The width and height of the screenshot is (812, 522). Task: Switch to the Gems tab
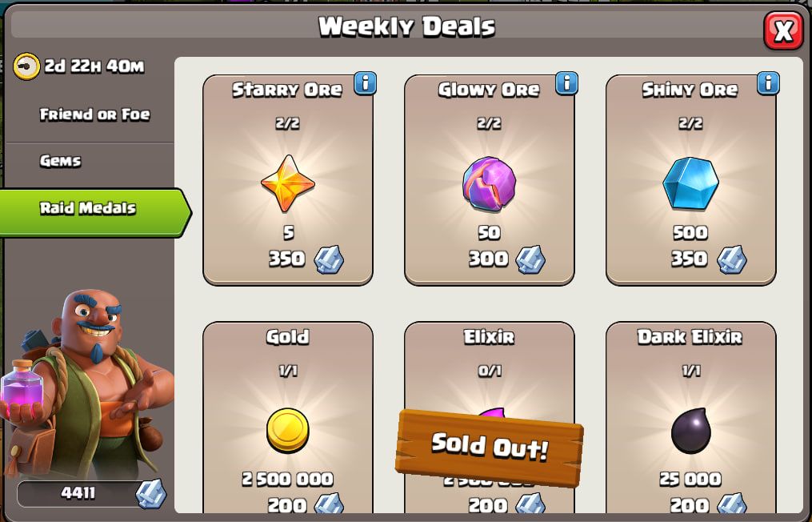(x=61, y=161)
